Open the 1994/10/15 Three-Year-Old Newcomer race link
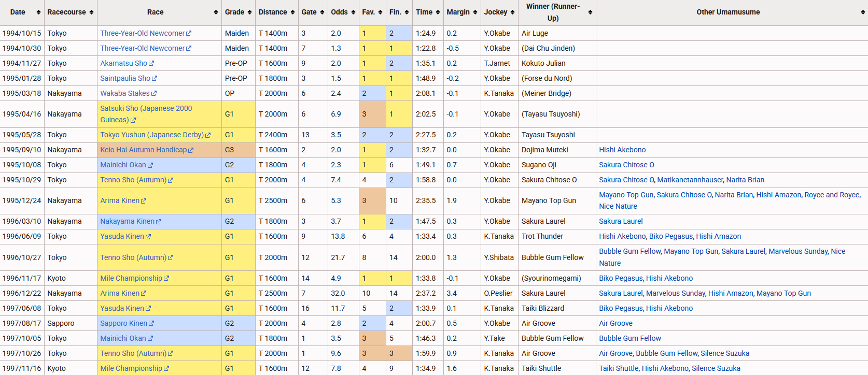This screenshot has width=868, height=375. pyautogui.click(x=143, y=33)
